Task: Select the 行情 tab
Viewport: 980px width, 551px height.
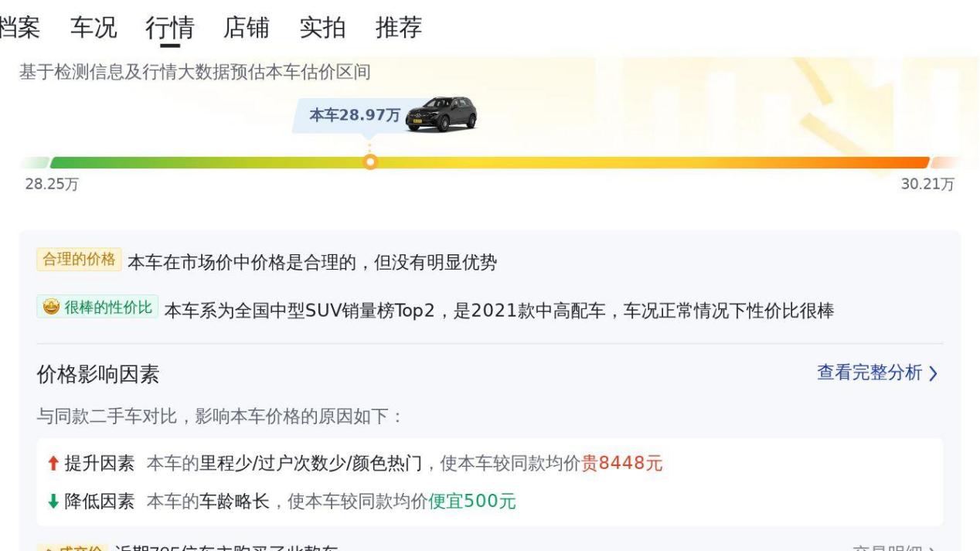Action: click(x=169, y=28)
